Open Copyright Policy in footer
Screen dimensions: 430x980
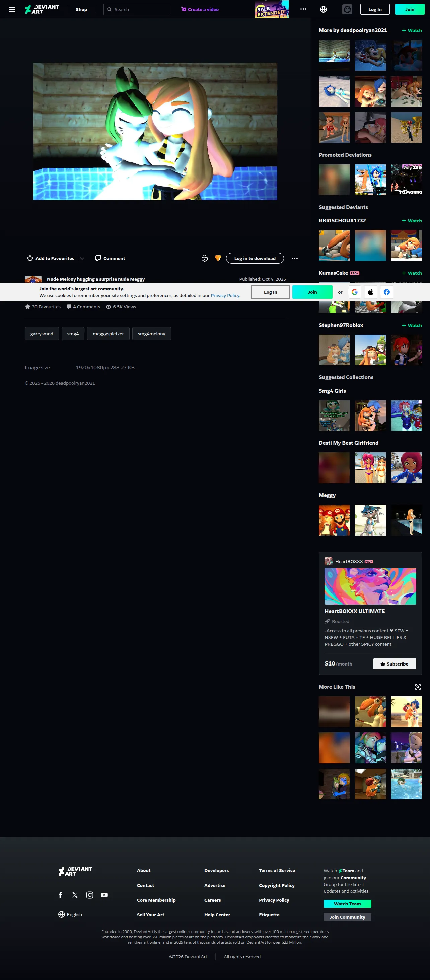(x=277, y=885)
